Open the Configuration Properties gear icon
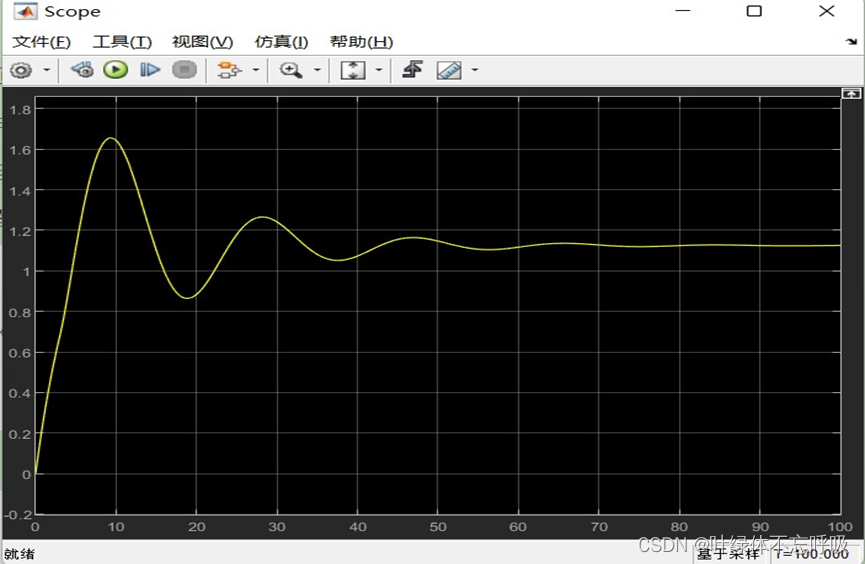Image resolution: width=865 pixels, height=564 pixels. 21,70
